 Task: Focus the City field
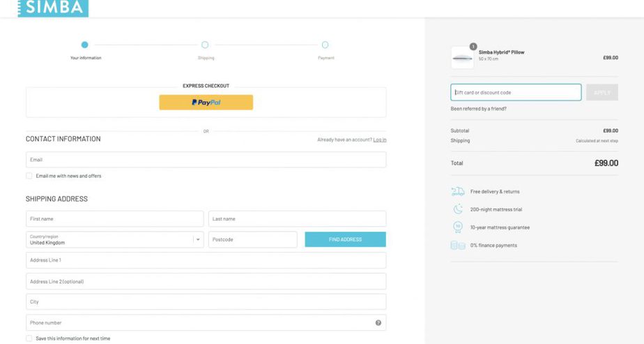tap(206, 302)
